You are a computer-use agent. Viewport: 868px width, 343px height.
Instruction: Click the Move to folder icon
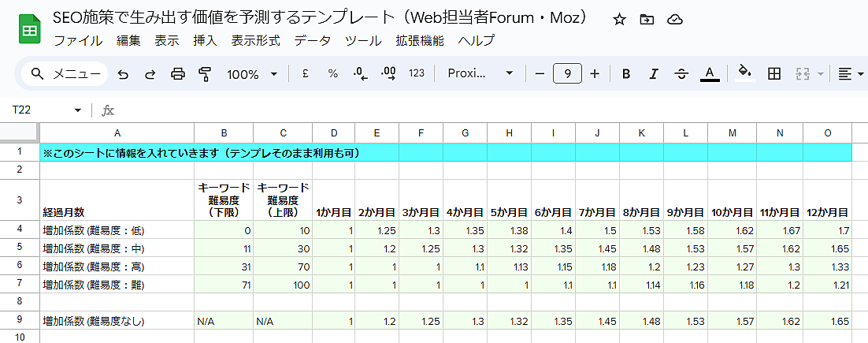[647, 20]
